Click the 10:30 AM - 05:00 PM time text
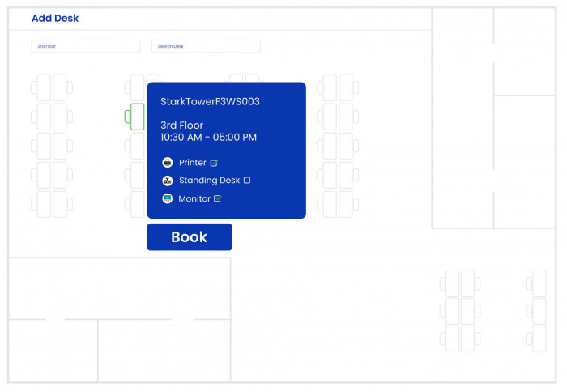The width and height of the screenshot is (567, 392). tap(209, 138)
